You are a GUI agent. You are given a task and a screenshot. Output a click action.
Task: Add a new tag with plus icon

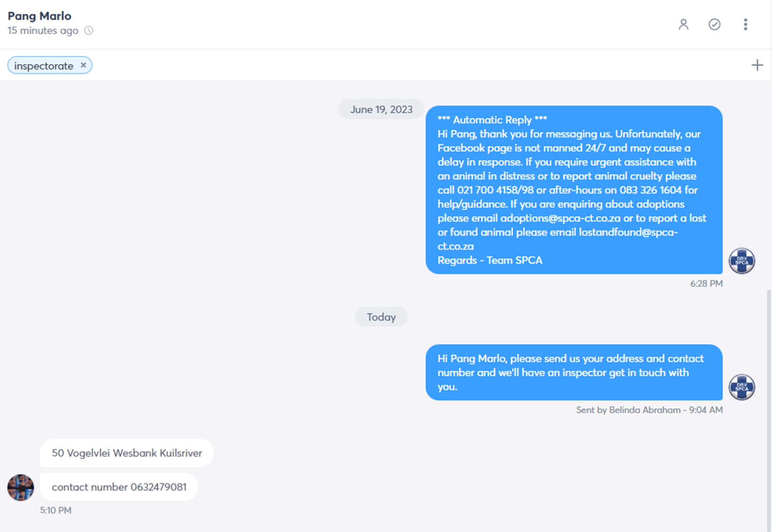coord(757,65)
